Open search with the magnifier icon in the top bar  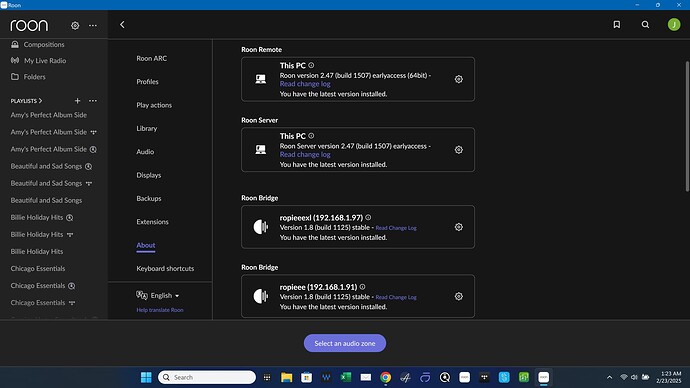tap(645, 25)
